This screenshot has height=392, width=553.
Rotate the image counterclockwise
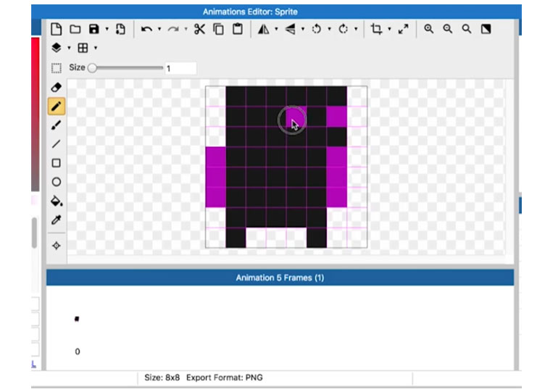pyautogui.click(x=316, y=29)
